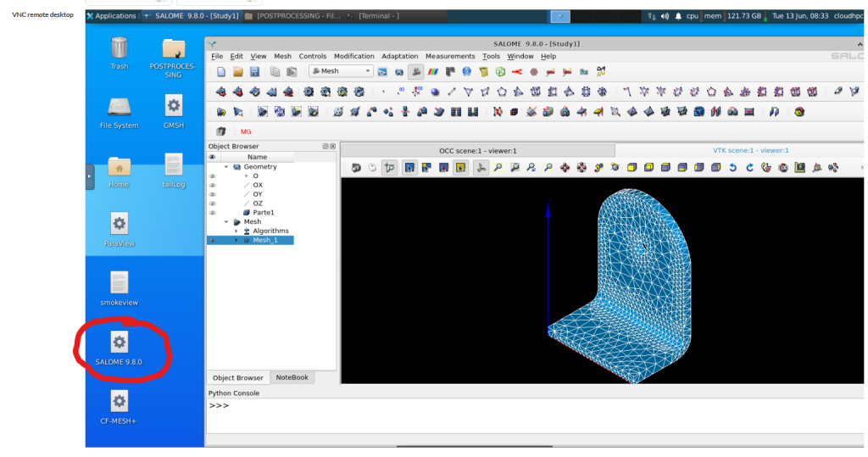Switch to OCC scene:1 viewer tab
868x457 pixels.
[x=478, y=151]
